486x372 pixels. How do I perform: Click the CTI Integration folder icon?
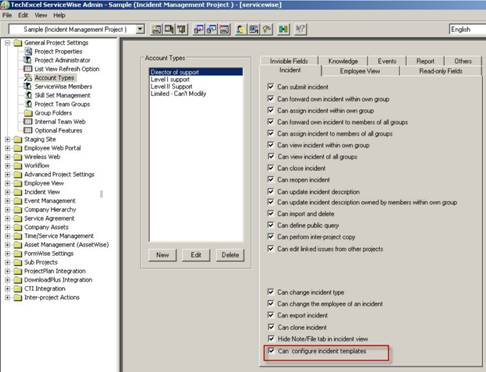point(18,289)
